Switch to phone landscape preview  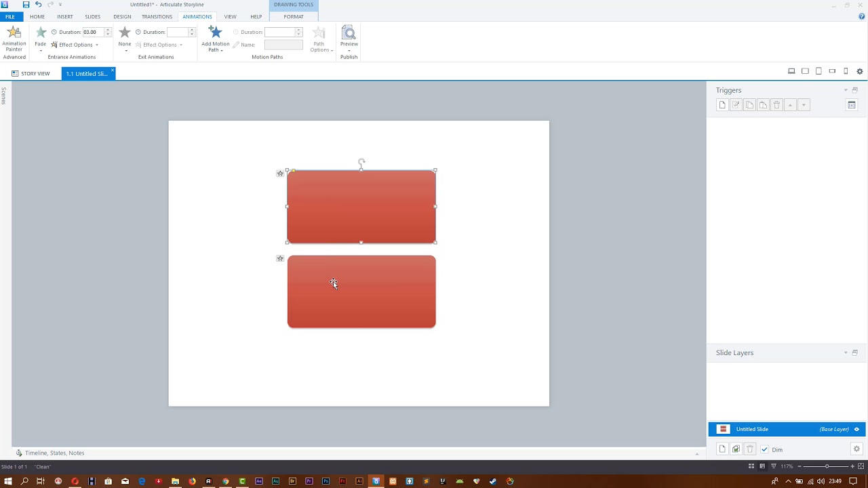(832, 71)
